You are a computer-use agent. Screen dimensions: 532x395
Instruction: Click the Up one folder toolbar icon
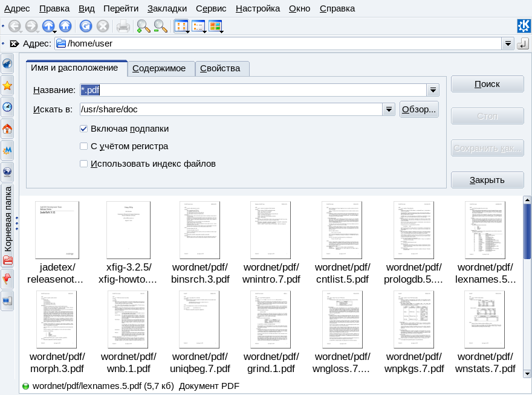point(48,26)
